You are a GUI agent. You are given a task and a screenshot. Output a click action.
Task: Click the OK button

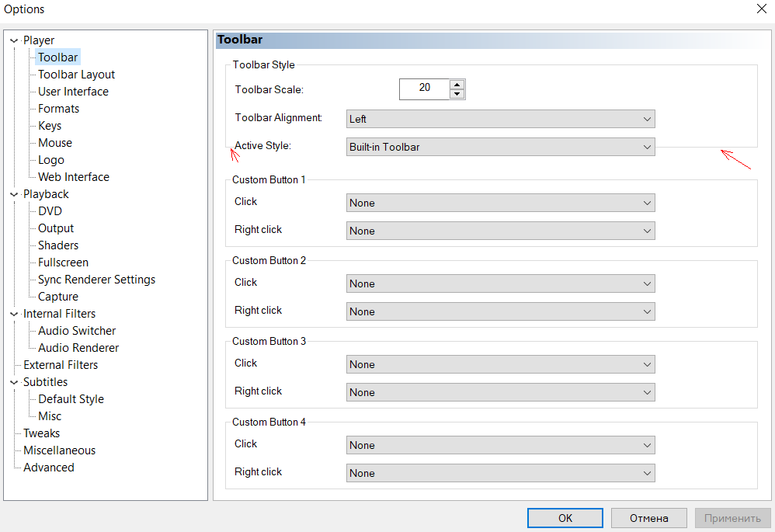coord(565,518)
